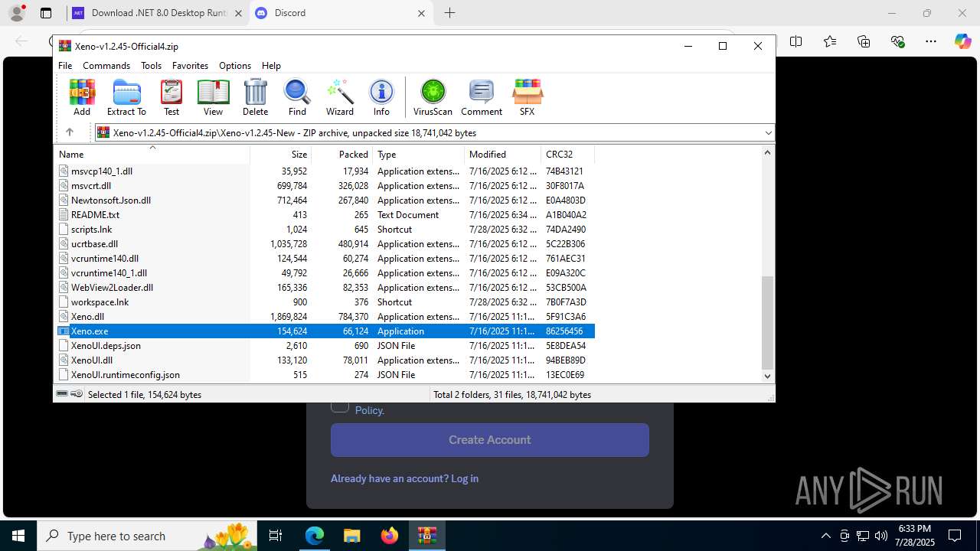
Task: Go up one folder level arrow
Action: coord(69,132)
